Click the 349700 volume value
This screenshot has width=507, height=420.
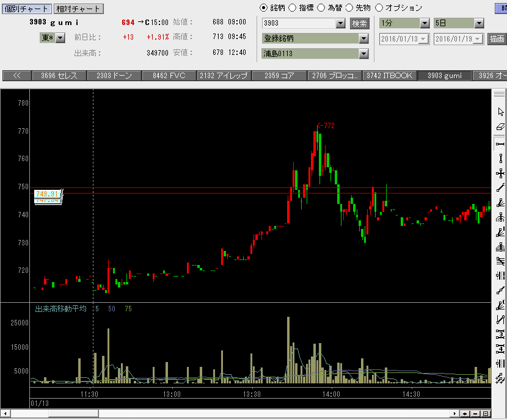158,52
